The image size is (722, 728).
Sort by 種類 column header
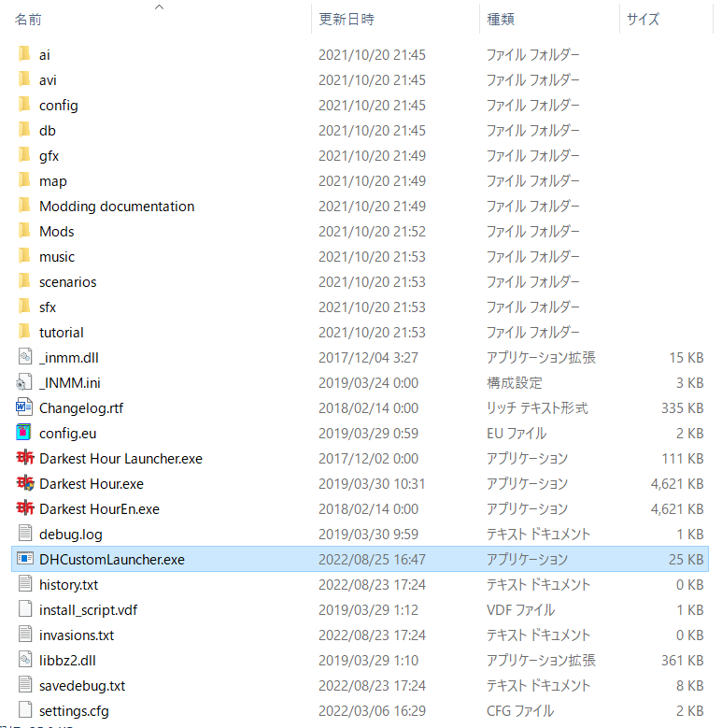click(x=500, y=19)
